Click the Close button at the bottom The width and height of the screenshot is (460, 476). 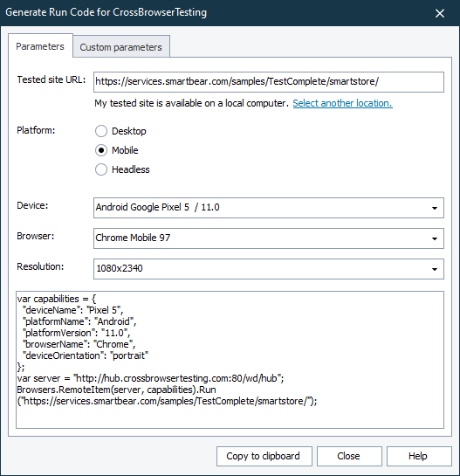[349, 456]
